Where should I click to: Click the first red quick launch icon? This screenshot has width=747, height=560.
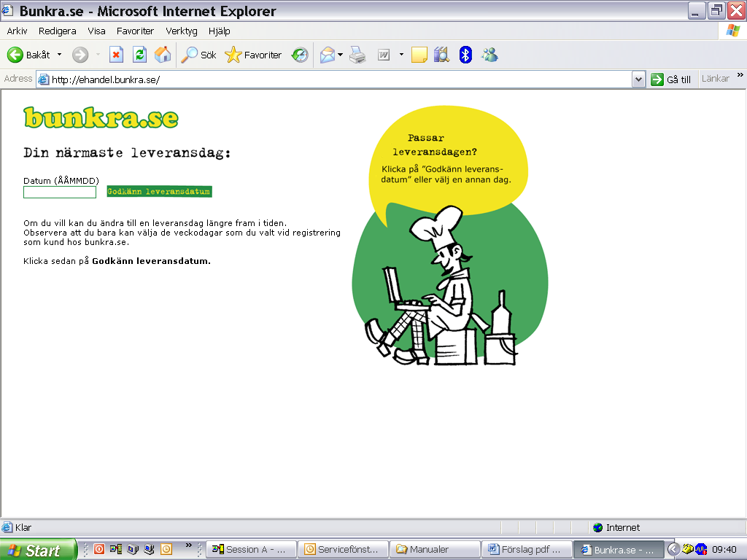98,549
